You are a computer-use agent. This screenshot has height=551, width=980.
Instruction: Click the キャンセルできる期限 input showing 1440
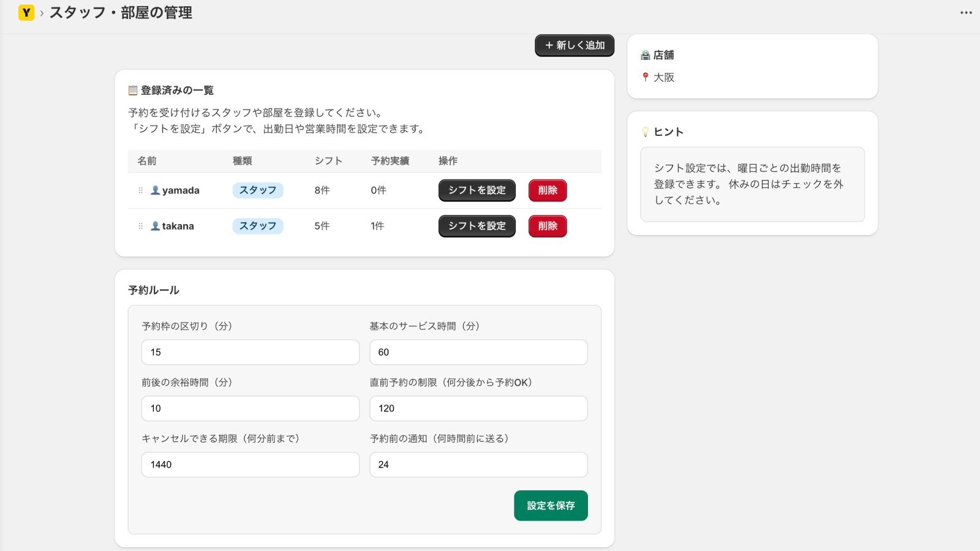click(x=250, y=465)
